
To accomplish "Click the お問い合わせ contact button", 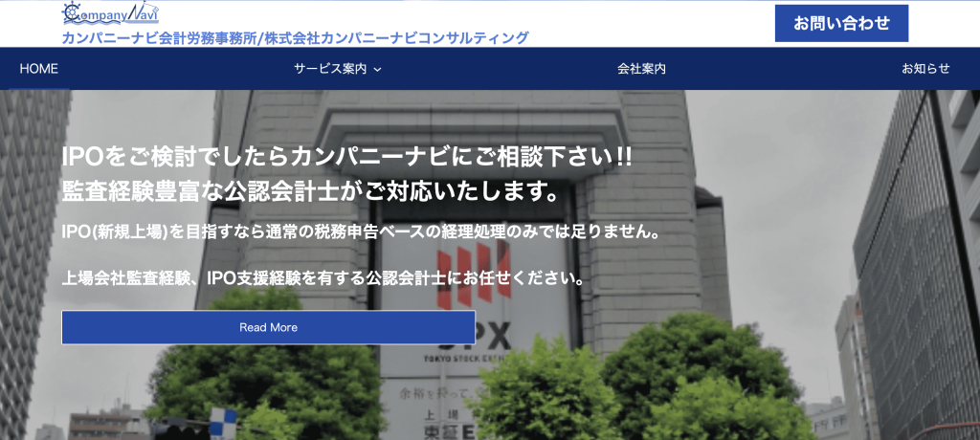I will 841,23.
